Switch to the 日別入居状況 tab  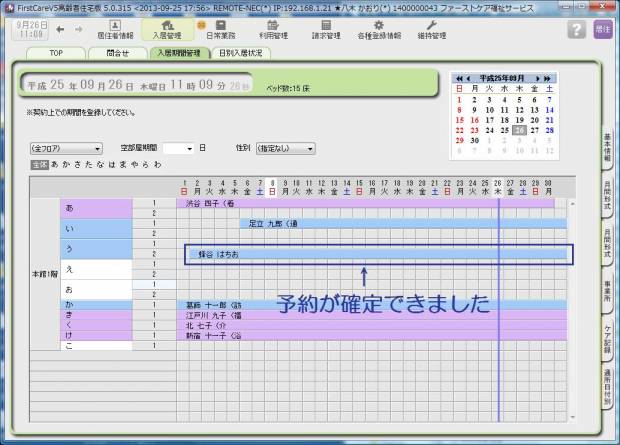tap(240, 53)
